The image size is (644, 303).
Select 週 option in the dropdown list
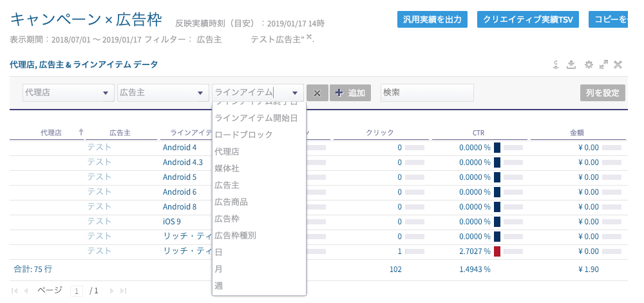pyautogui.click(x=259, y=286)
